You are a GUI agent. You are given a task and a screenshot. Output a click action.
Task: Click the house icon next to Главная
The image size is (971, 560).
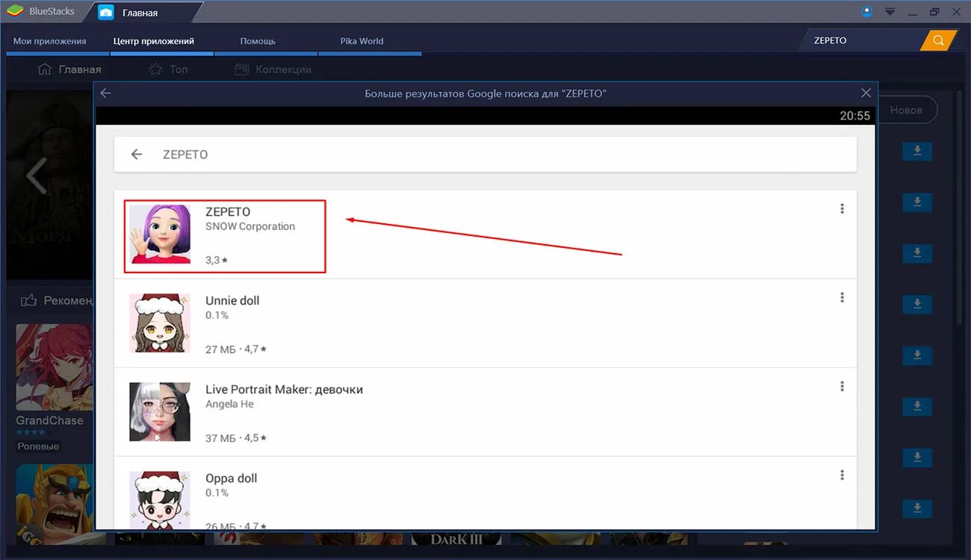tap(45, 69)
